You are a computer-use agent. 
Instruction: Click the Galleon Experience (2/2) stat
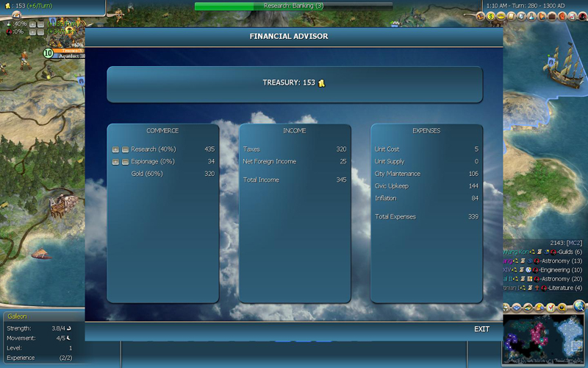(39, 358)
